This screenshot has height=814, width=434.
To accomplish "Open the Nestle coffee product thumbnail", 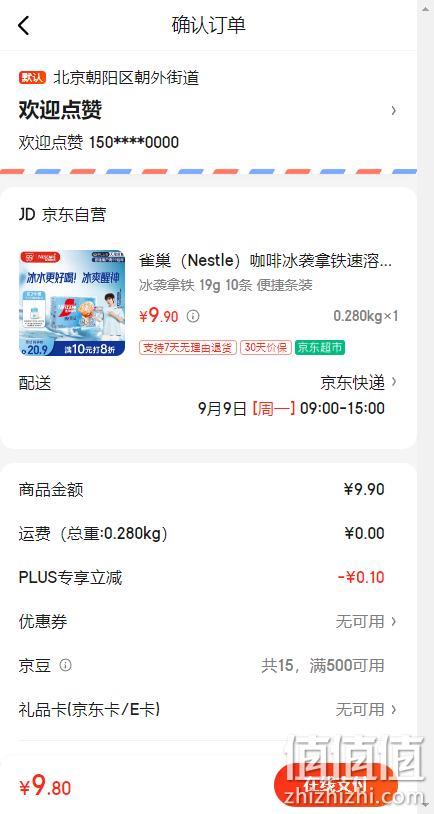I will coord(72,303).
